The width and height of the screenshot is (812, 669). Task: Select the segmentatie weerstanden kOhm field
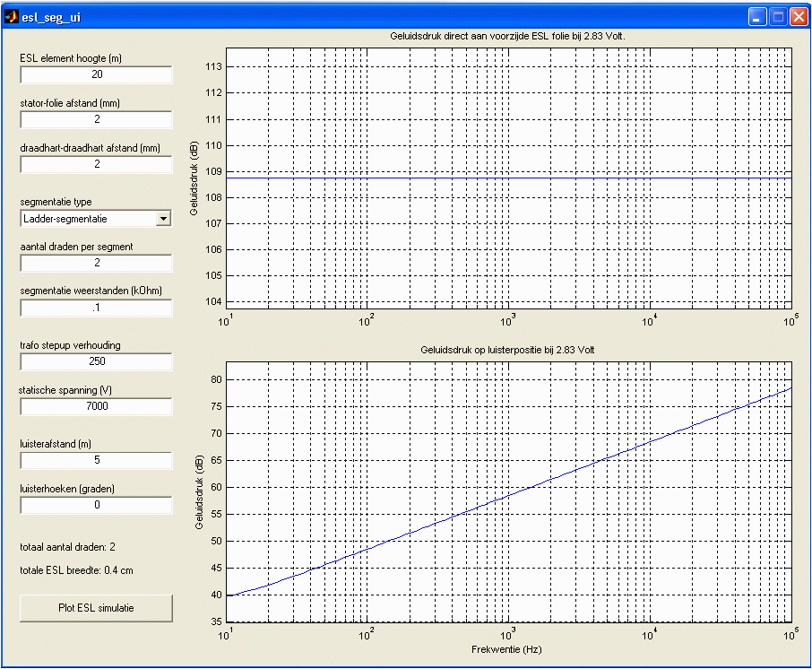pos(96,308)
